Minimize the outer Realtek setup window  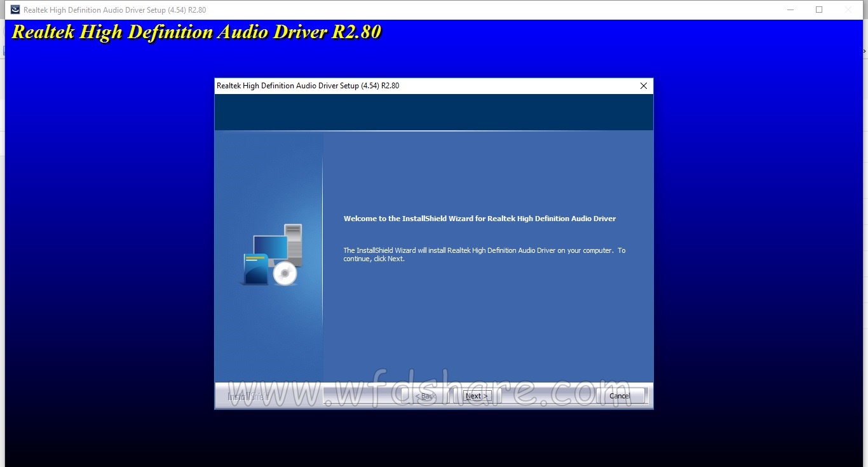coord(790,10)
